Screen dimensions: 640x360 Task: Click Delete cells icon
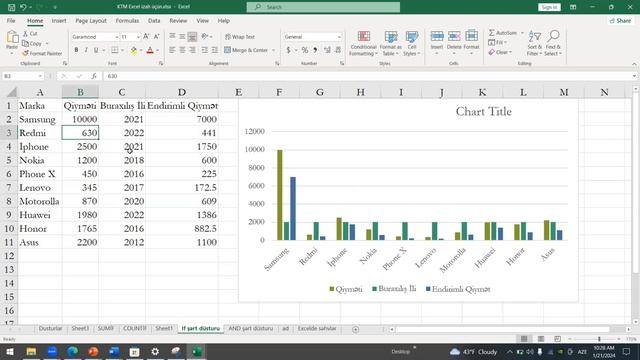pos(454,37)
